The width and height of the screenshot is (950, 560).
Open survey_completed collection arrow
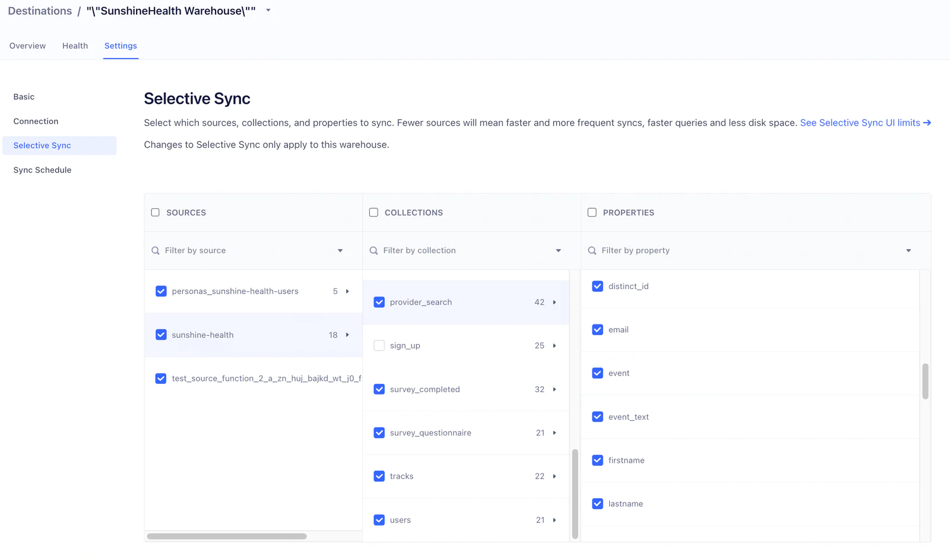[x=555, y=390]
